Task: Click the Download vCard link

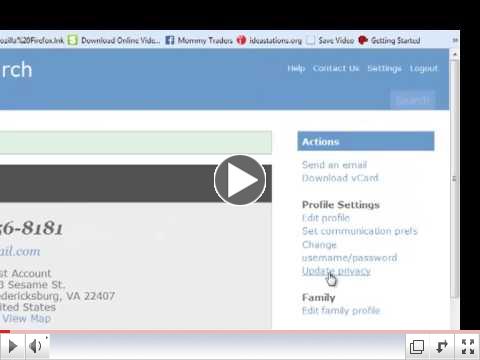Action: pyautogui.click(x=340, y=178)
